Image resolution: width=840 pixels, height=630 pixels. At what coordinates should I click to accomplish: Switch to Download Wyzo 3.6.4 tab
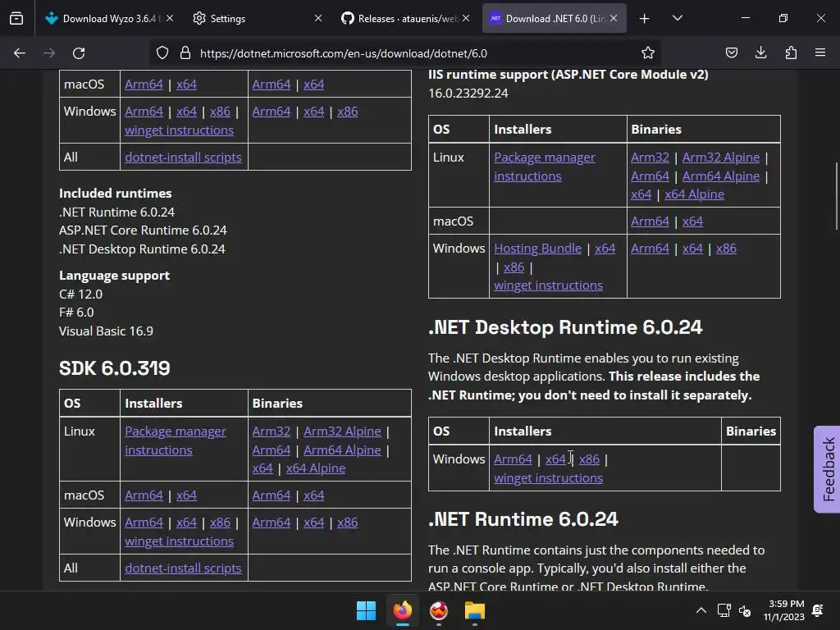click(x=110, y=18)
